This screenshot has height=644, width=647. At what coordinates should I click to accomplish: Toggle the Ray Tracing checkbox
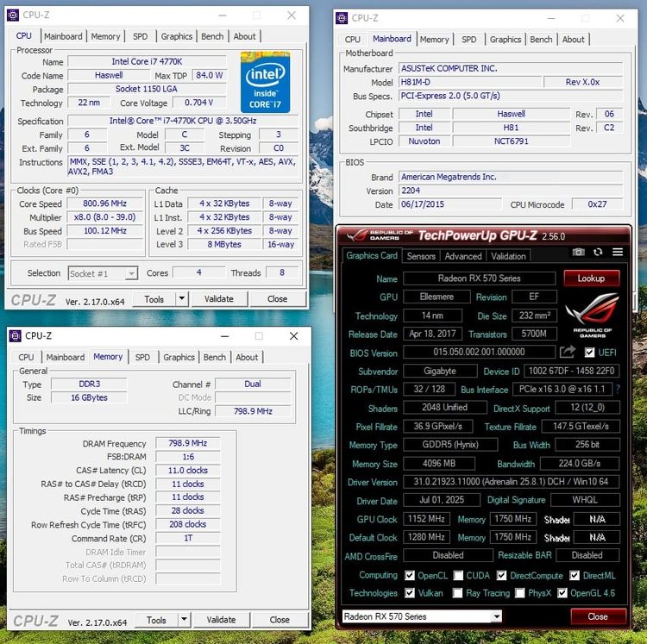[458, 593]
